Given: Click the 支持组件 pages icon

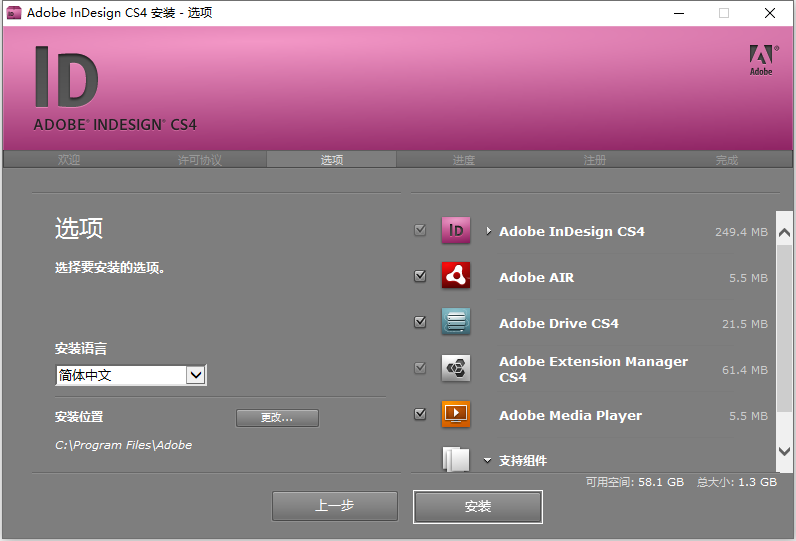Looking at the screenshot, I should (455, 459).
